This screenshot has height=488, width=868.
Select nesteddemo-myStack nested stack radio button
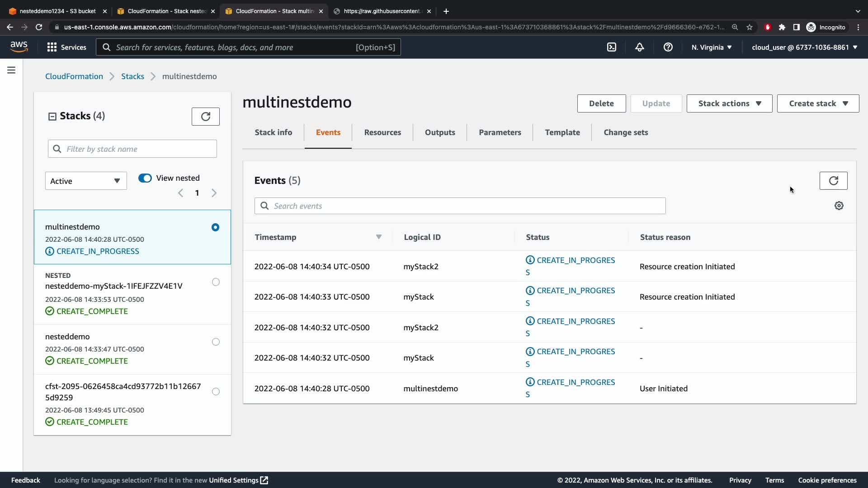point(216,282)
